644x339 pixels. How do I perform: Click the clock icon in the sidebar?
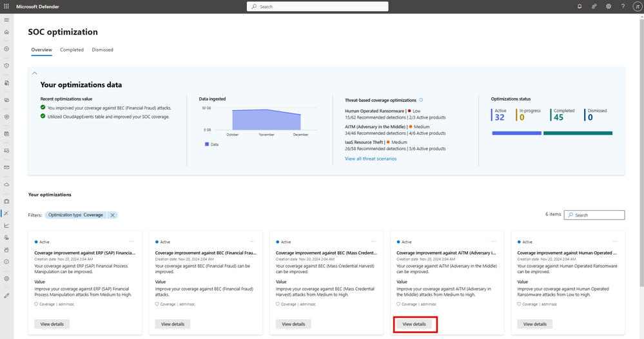(6, 49)
